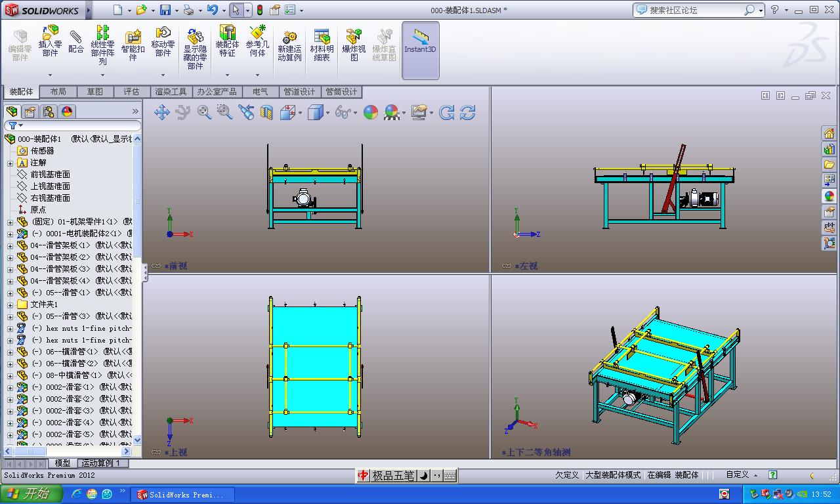840x504 pixels.
Task: Open the Render Tools (渲染工具) tab
Action: 171,92
